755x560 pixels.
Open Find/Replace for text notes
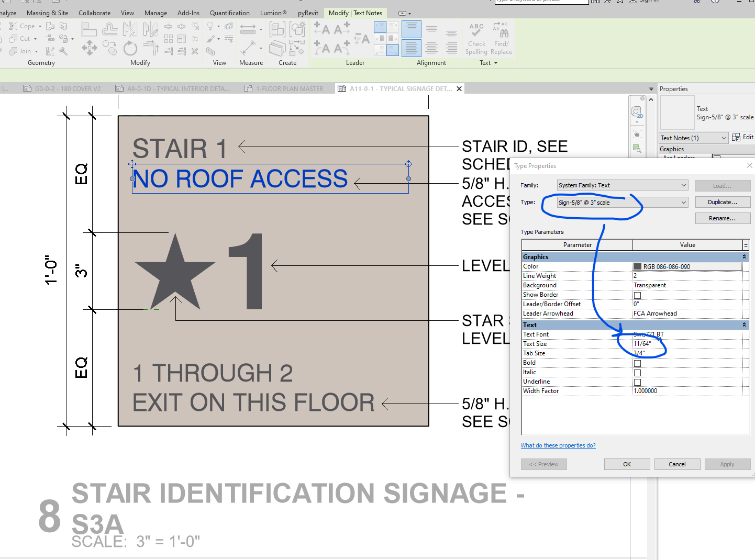point(501,37)
